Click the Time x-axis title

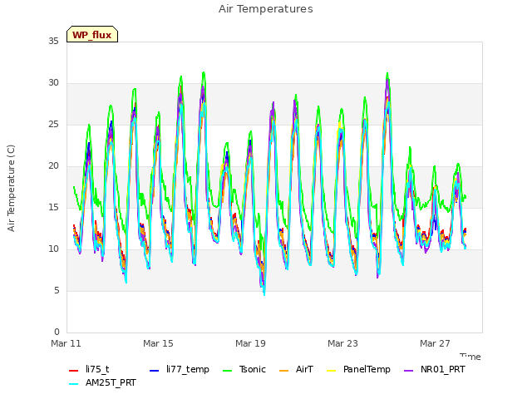click(x=470, y=357)
